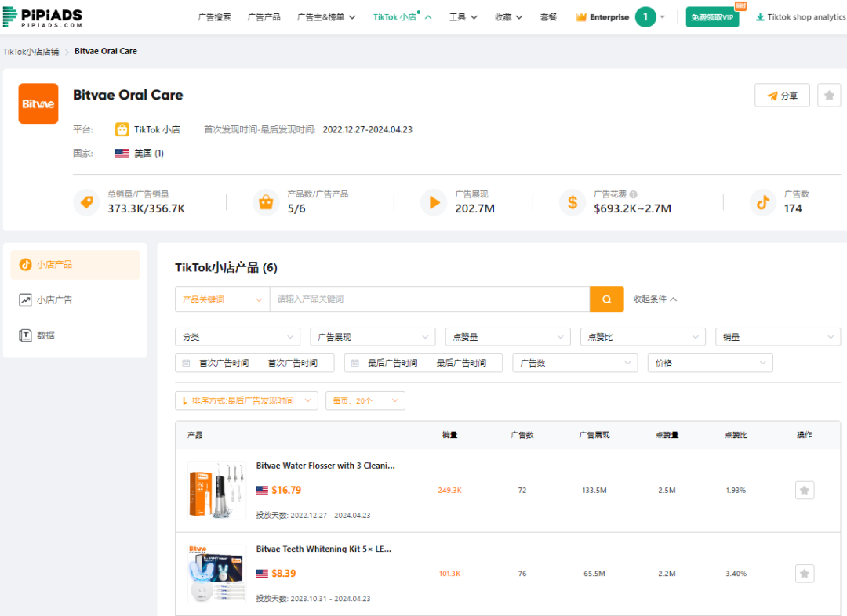Image resolution: width=847 pixels, height=616 pixels.
Task: Click the 首次广告时间 date range field
Action: [254, 363]
